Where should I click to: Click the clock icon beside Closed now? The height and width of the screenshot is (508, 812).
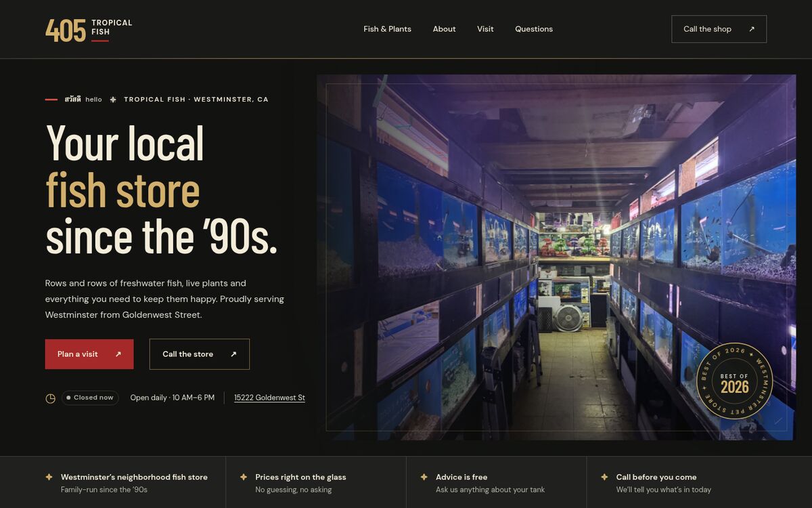coord(51,398)
